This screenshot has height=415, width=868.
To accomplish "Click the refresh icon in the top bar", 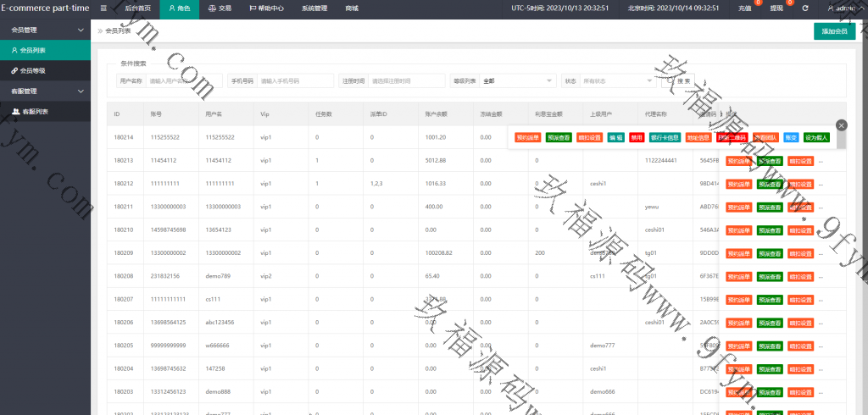I will (x=805, y=8).
